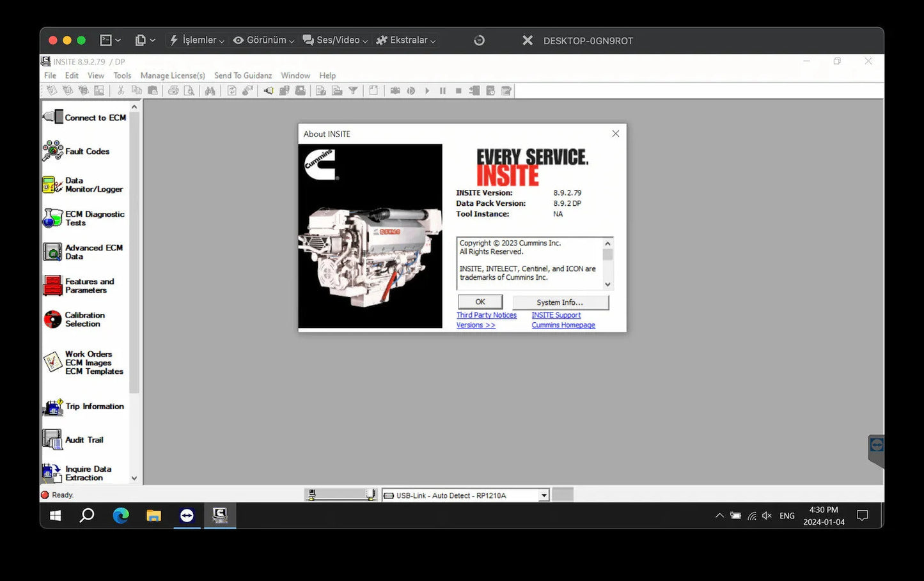
Task: Open Fault Codes view
Action: [x=76, y=151]
